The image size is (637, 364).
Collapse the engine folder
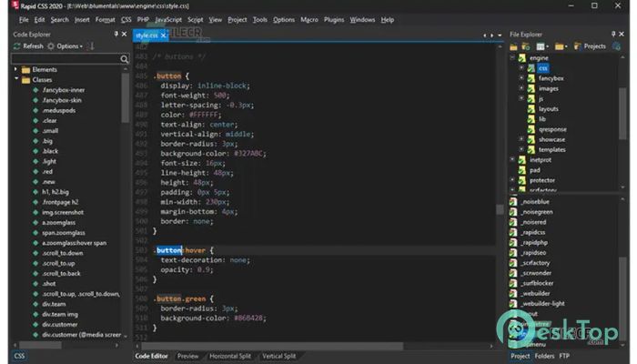[x=512, y=57]
